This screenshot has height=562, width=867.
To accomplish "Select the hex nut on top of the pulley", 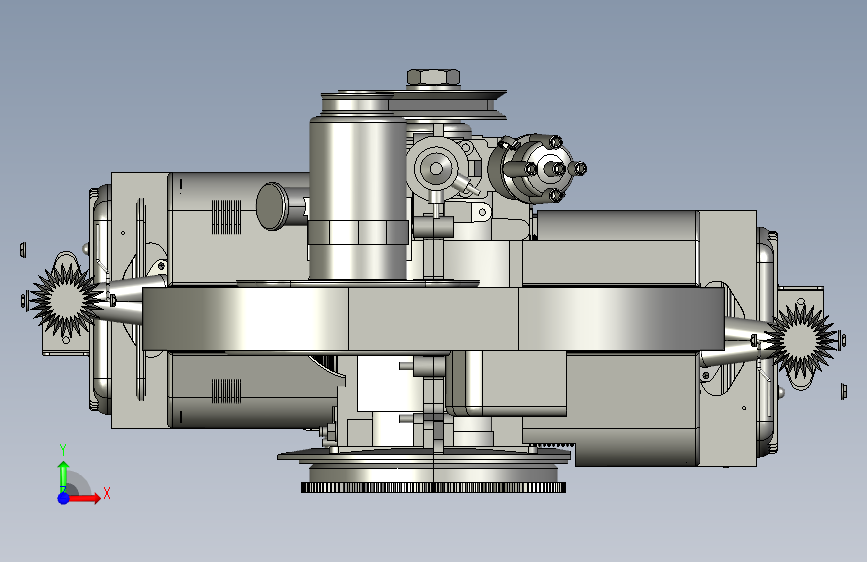I will tap(434, 77).
